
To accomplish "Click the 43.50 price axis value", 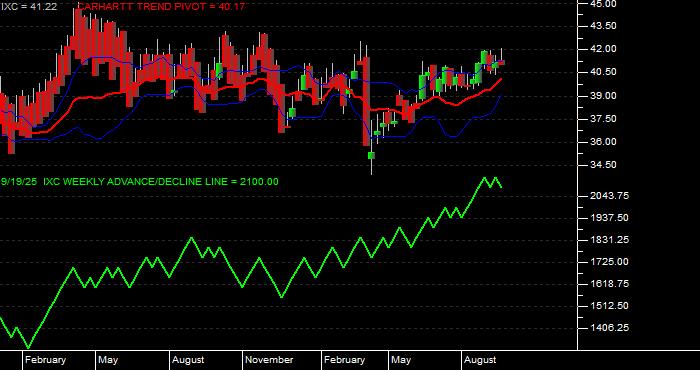I will (x=603, y=26).
